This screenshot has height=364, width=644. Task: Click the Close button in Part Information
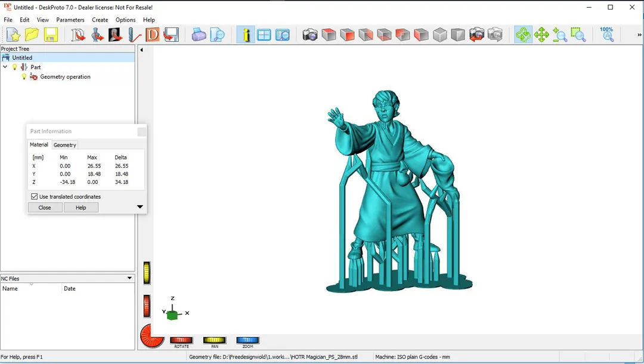click(x=45, y=208)
